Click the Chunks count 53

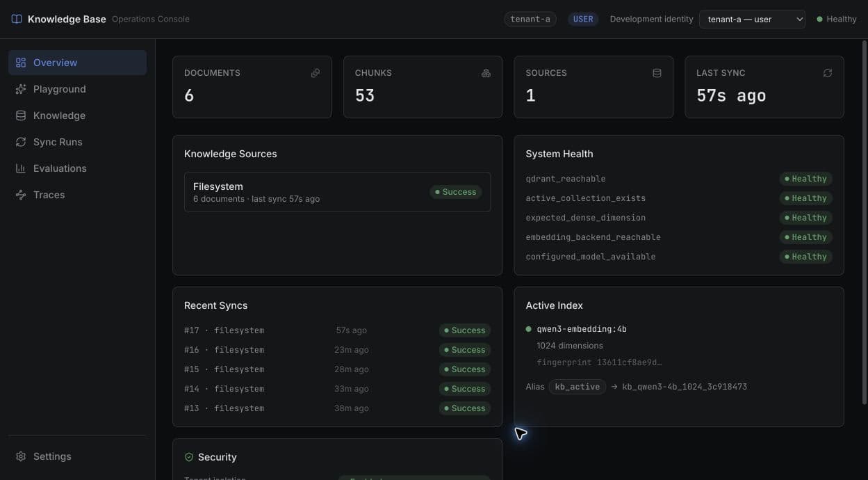pos(365,96)
